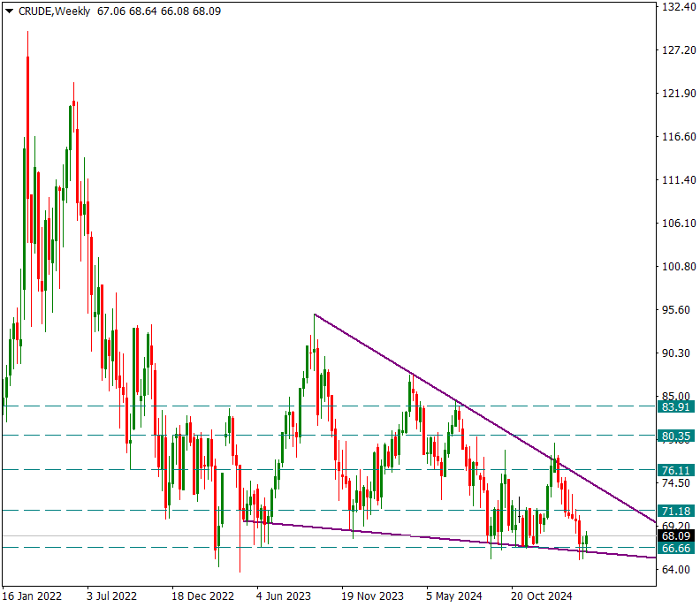Click the triangle next to CRUDE,Weekly
The width and height of the screenshot is (700, 607).
click(x=9, y=11)
